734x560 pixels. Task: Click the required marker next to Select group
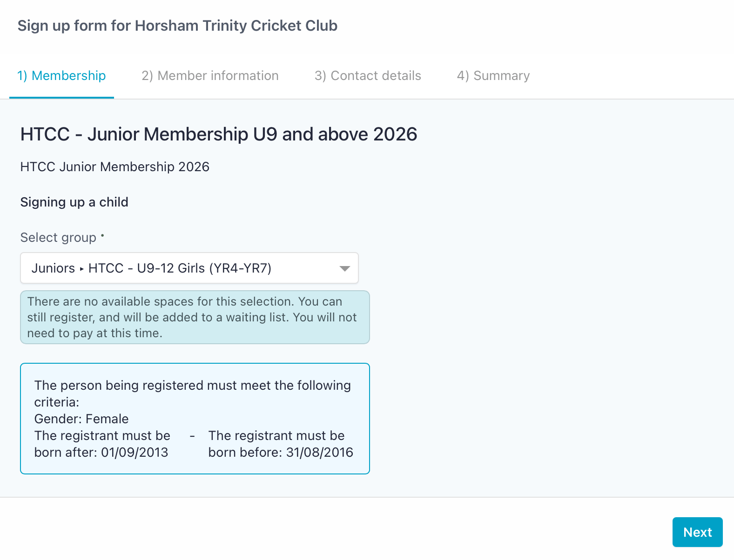102,235
